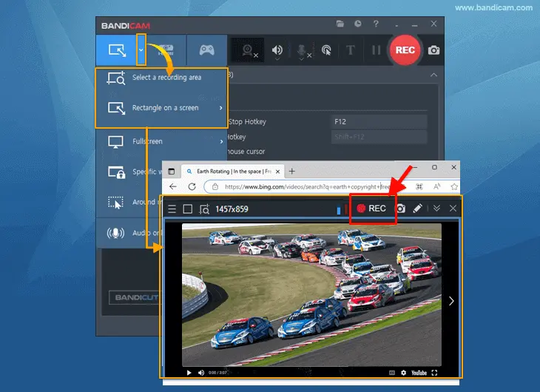Toggle video captions icon
Image resolution: width=540 pixels, height=392 pixels.
coord(392,373)
